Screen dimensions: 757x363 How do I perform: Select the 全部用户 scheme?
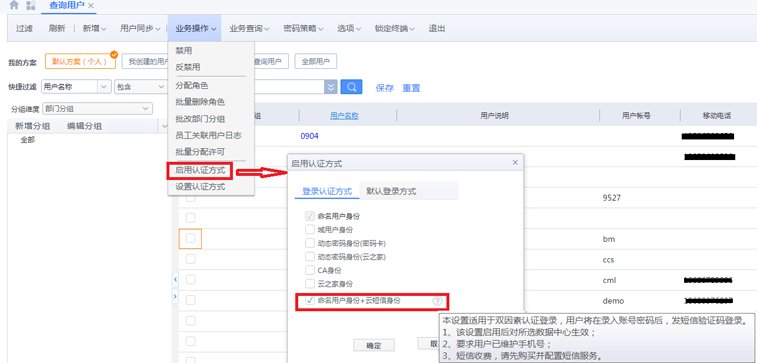316,62
